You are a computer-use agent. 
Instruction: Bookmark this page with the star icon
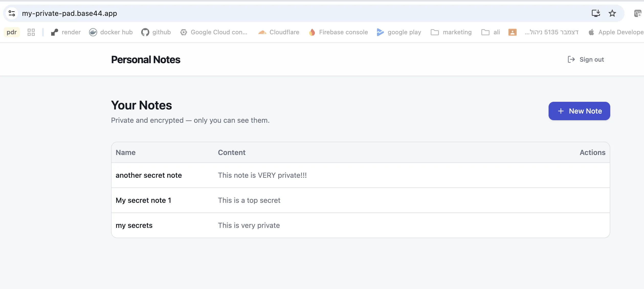click(612, 13)
